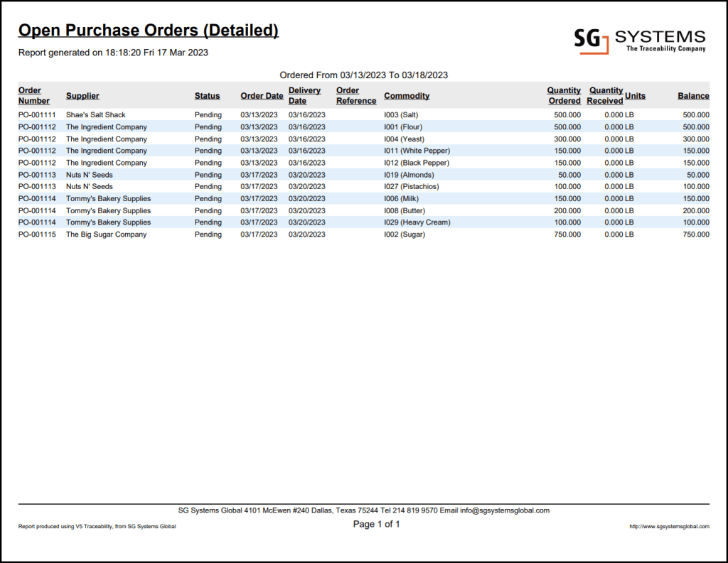Select the Ordered From date range heading
This screenshot has height=563, width=728.
(x=364, y=75)
